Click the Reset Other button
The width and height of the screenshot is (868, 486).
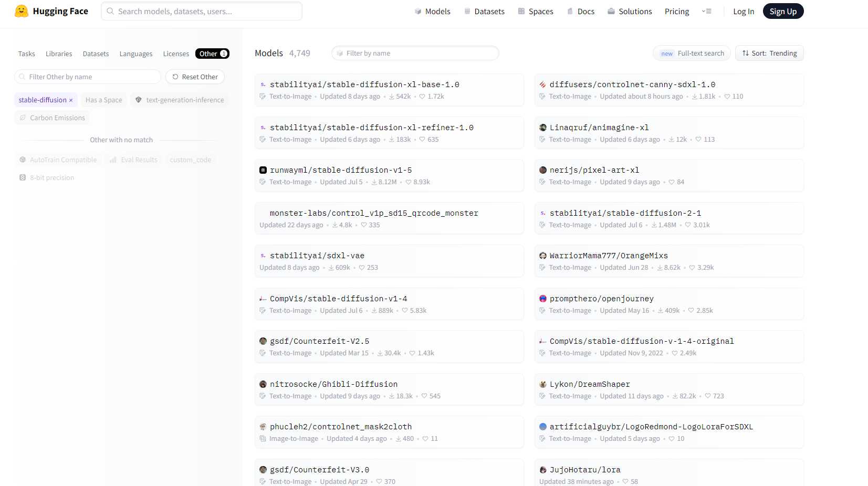[195, 77]
